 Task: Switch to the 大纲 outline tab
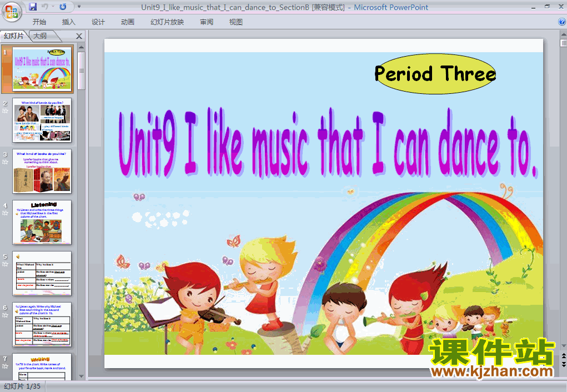(40, 36)
